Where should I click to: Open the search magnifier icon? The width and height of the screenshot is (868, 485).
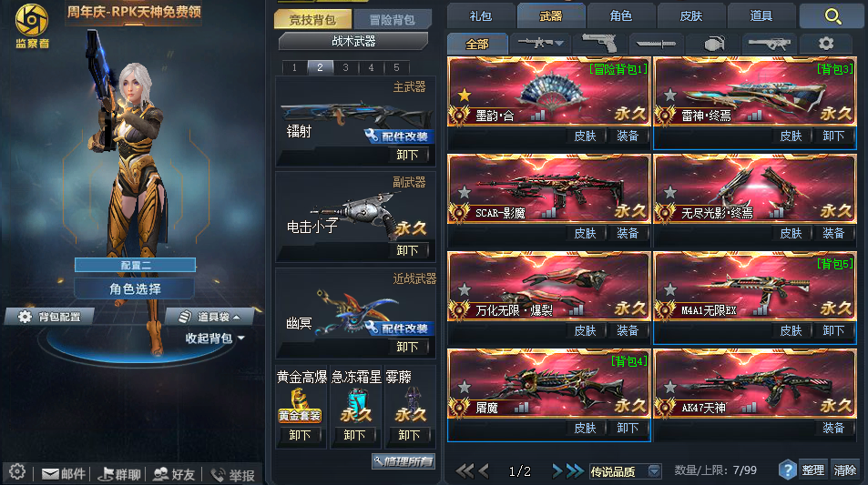click(x=832, y=16)
